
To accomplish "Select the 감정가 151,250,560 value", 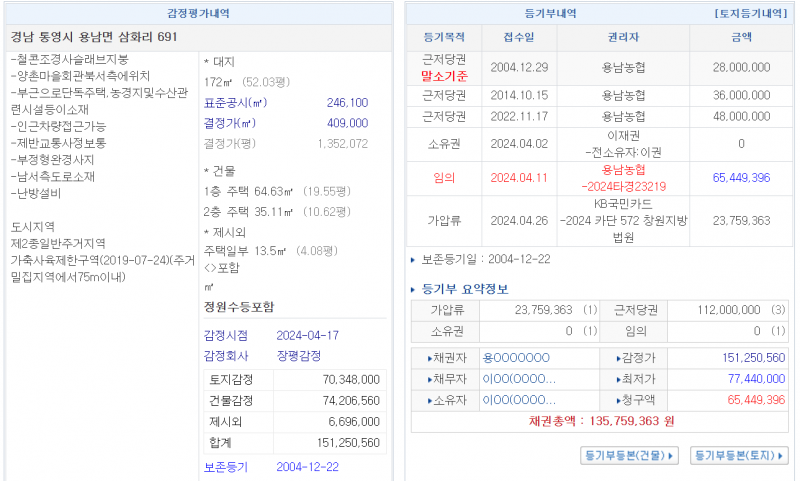I will pos(753,358).
